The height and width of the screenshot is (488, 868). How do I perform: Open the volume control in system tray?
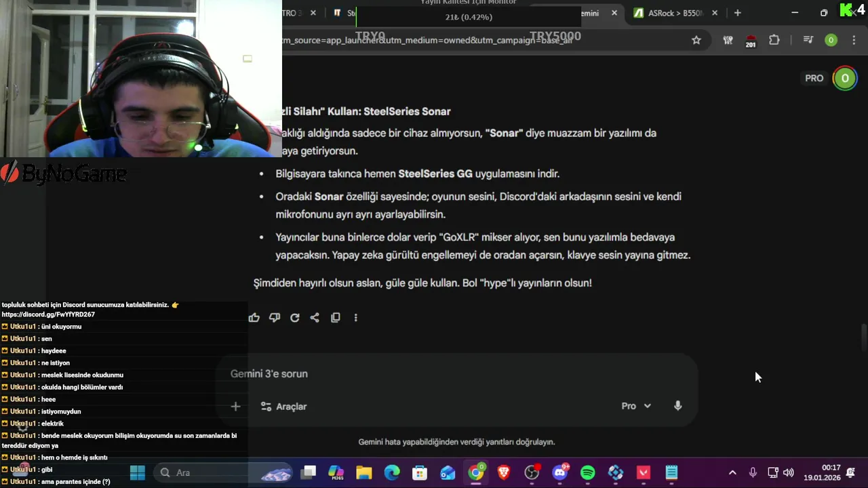pos(788,472)
